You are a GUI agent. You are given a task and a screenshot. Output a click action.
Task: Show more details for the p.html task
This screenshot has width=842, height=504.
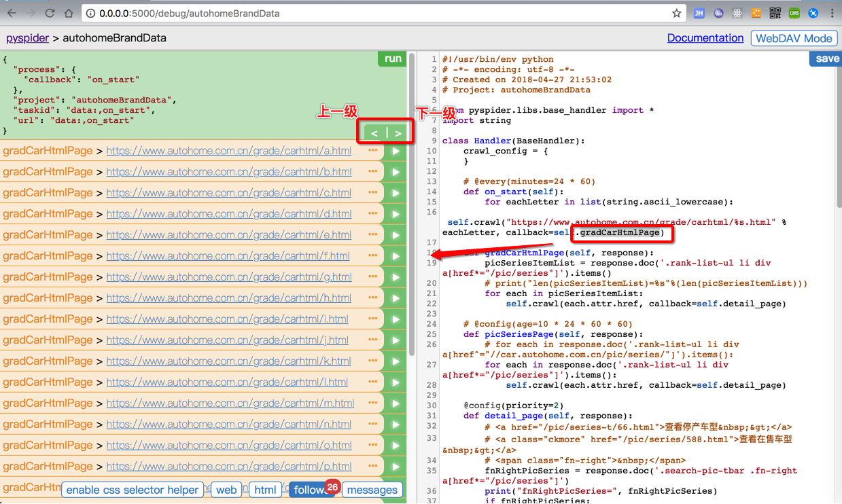tap(373, 467)
